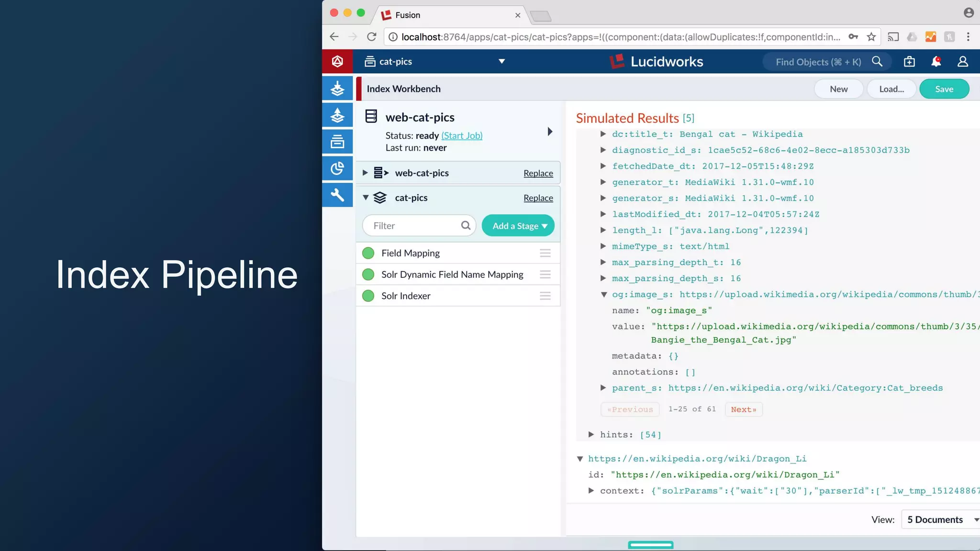980x551 pixels.
Task: Click the stage Filter input field
Action: (419, 226)
